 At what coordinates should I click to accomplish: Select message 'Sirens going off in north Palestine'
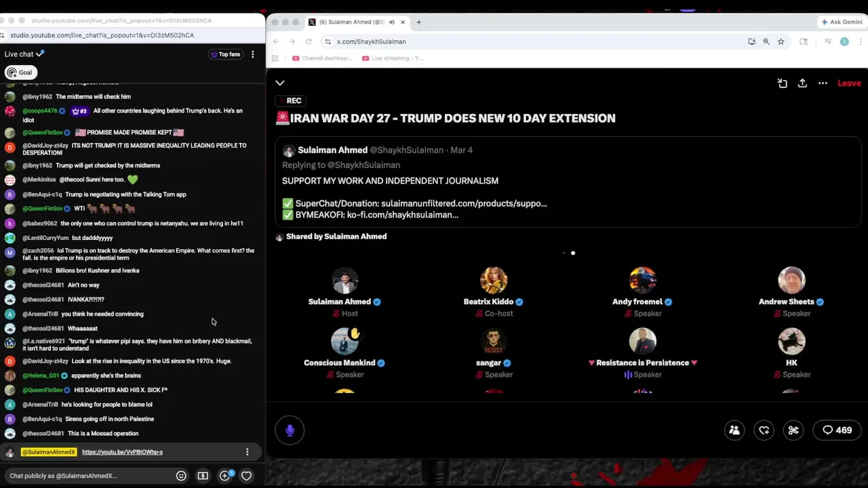click(110, 419)
